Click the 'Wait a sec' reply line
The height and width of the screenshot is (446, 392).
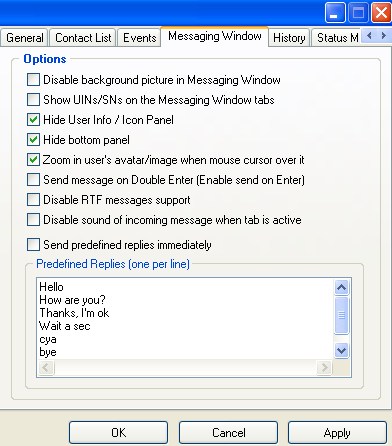65,326
